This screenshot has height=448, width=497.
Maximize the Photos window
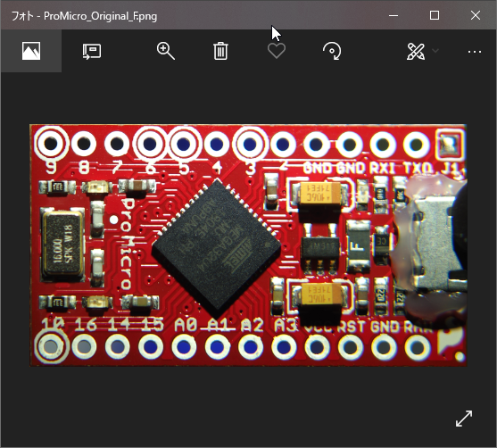point(435,15)
